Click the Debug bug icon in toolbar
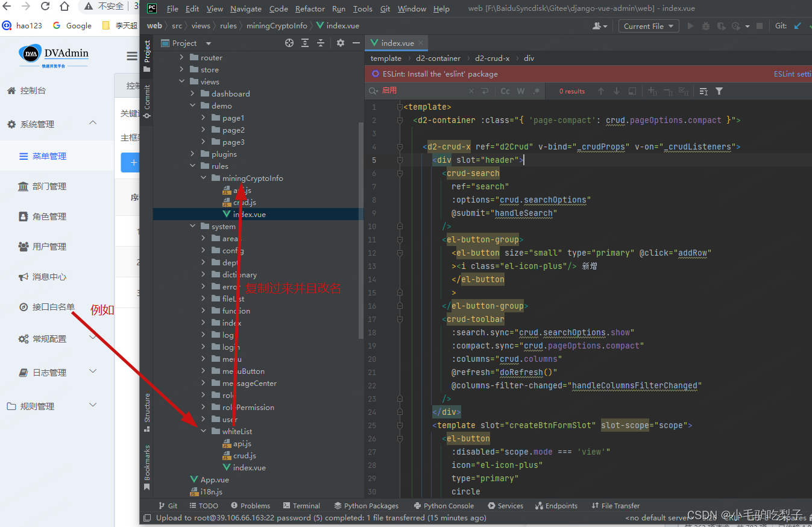 tap(705, 26)
